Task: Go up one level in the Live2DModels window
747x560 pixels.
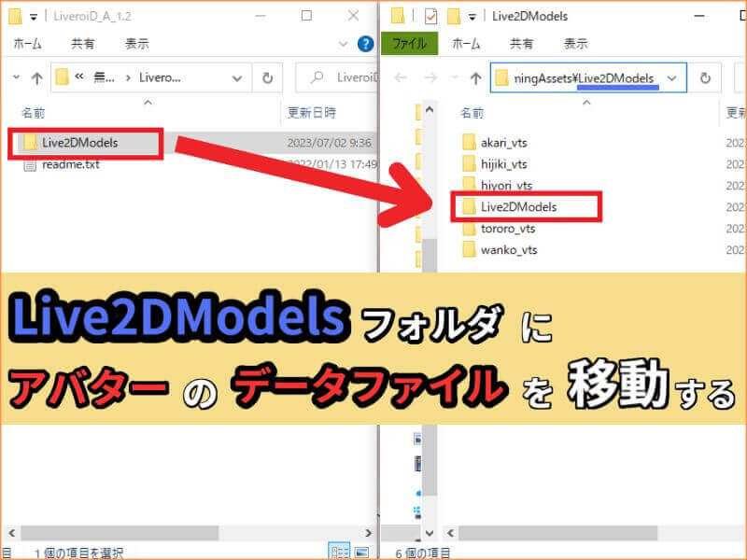Action: (475, 77)
